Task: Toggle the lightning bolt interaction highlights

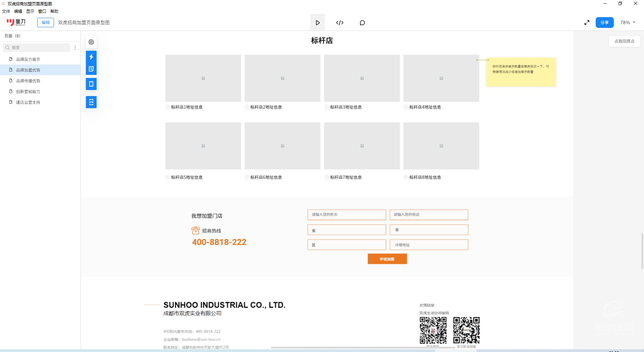Action: click(91, 57)
